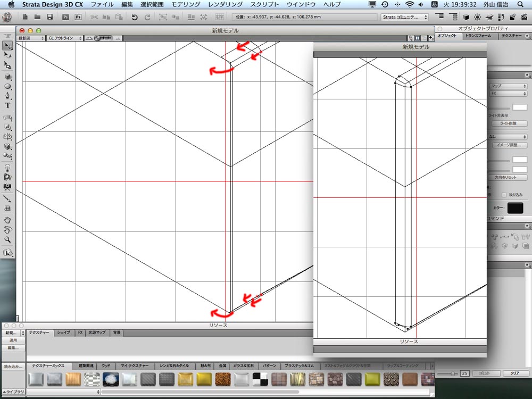This screenshot has height=399, width=532.
Task: Select the Text tool
Action: (x=7, y=105)
